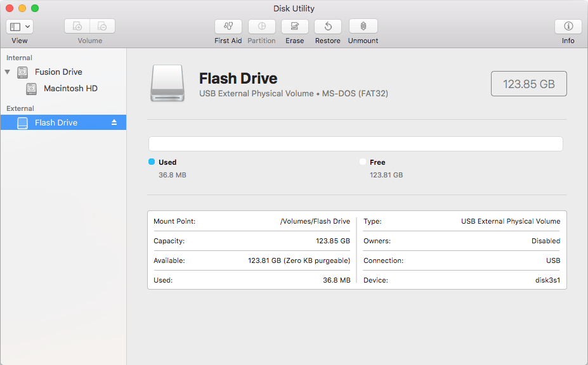
Task: Click the Device 'disk3s1' value
Action: (x=547, y=280)
